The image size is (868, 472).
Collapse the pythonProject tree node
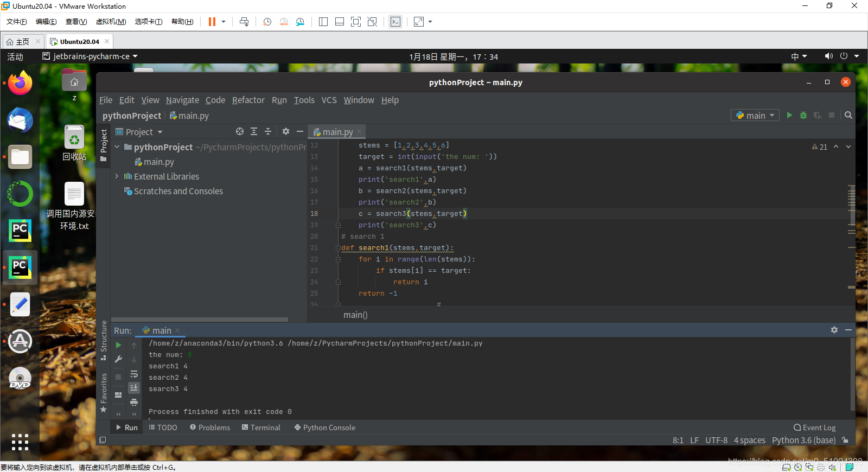(x=117, y=147)
